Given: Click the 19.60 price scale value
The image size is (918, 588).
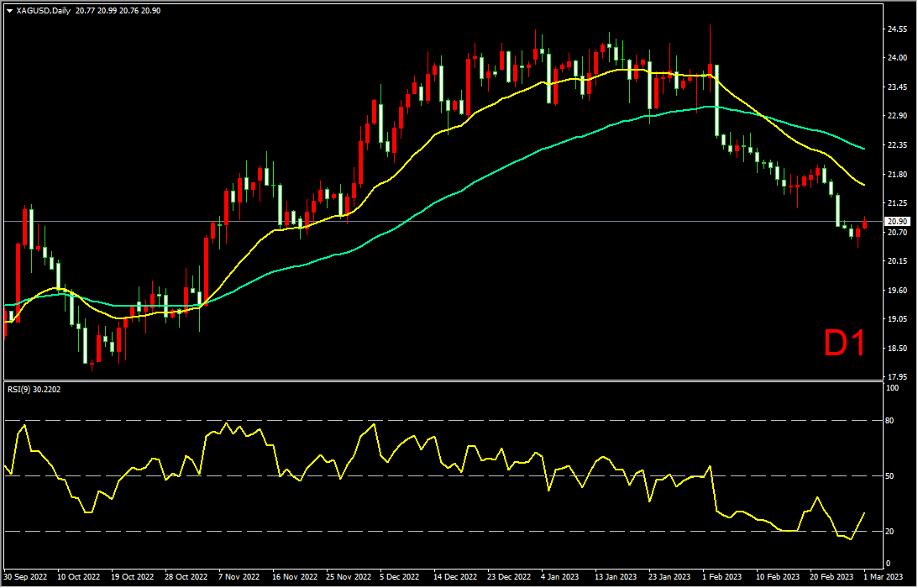Looking at the screenshot, I should 898,291.
